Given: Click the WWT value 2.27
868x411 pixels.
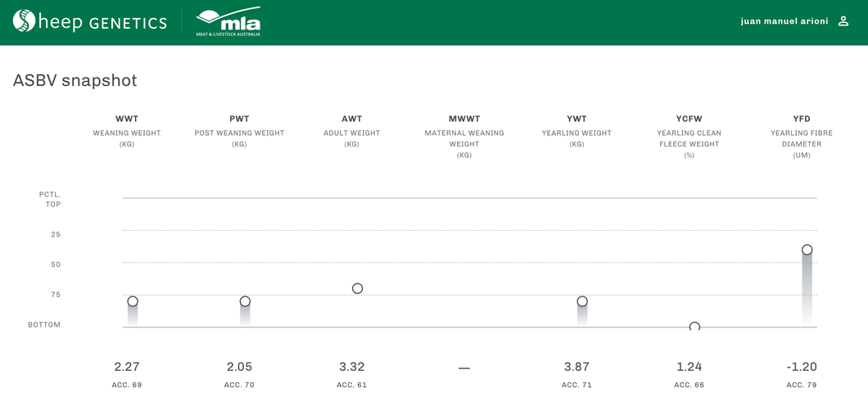Looking at the screenshot, I should tap(127, 367).
